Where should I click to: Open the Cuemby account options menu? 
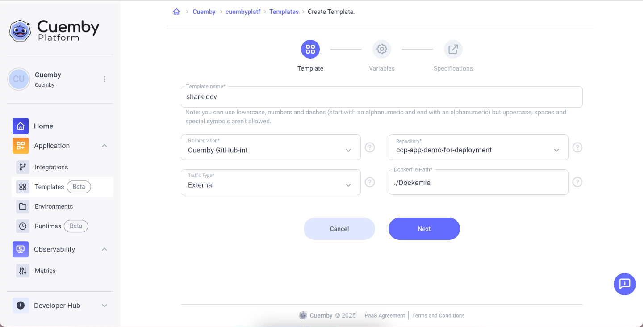coord(105,79)
